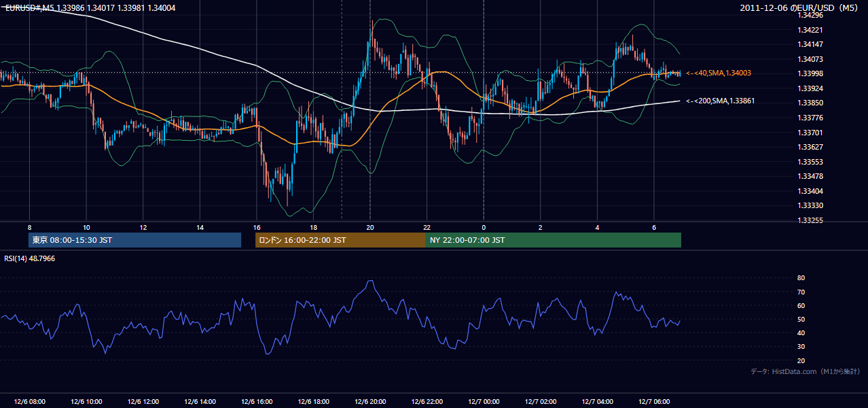Click price axis value 1.33924
This screenshot has width=868, height=408.
pyautogui.click(x=811, y=88)
